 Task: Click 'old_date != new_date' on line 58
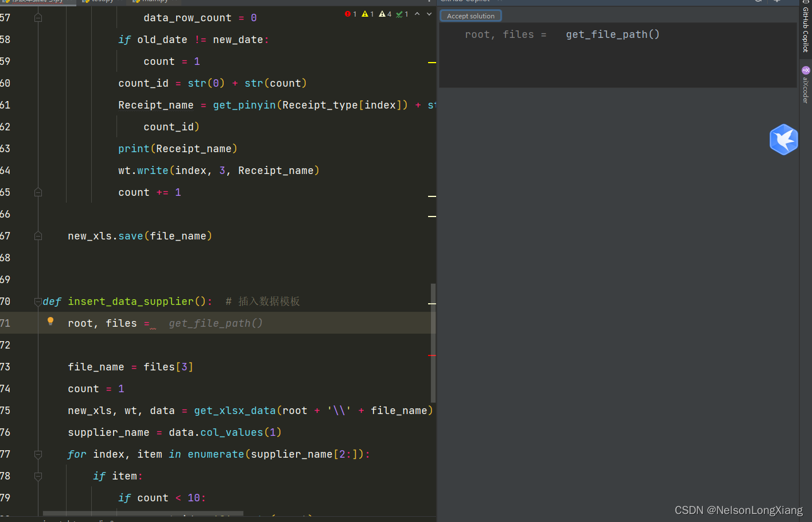[x=200, y=40]
